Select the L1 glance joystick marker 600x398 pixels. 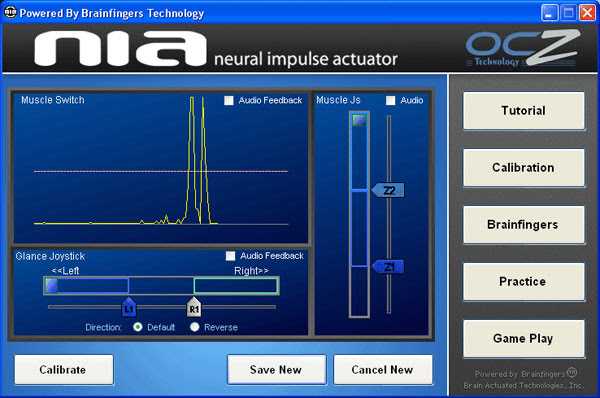click(129, 307)
